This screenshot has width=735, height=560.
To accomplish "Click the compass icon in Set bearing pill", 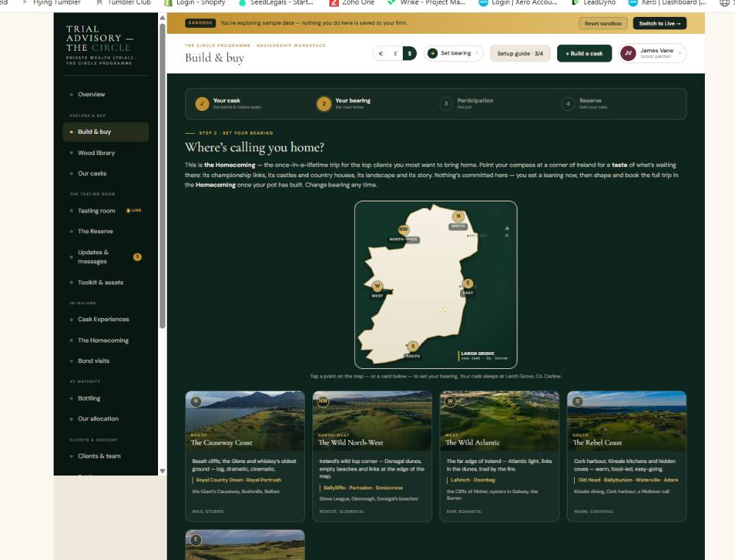I will pyautogui.click(x=433, y=54).
